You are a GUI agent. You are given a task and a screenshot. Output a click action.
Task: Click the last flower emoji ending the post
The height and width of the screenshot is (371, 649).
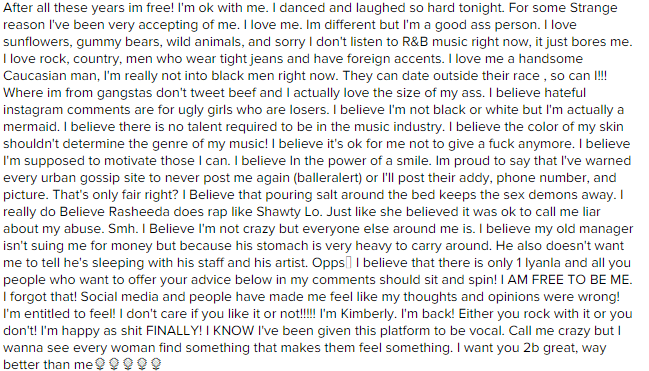coord(156,364)
